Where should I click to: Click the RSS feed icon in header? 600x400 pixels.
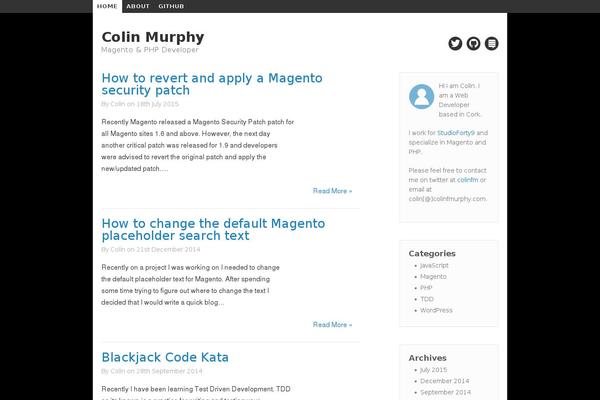[491, 43]
